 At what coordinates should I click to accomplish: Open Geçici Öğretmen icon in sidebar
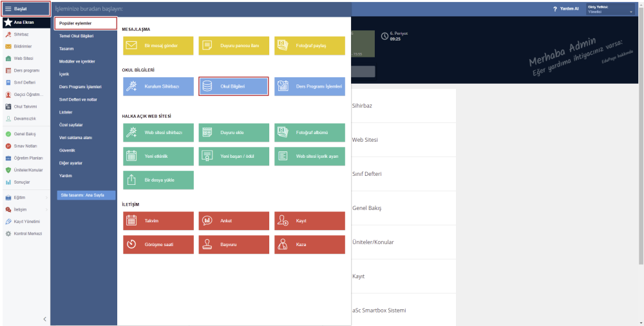[8, 95]
